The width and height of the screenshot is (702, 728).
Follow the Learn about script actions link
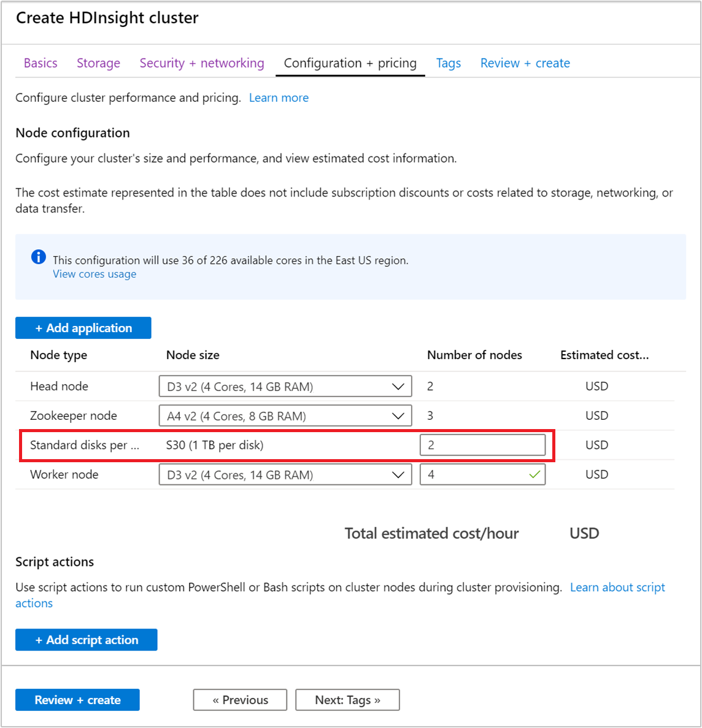tap(617, 587)
